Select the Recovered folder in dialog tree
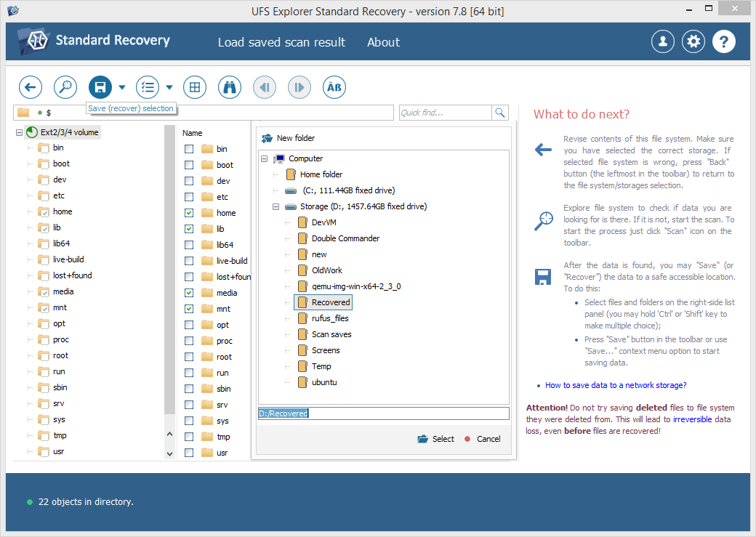The height and width of the screenshot is (537, 756). pos(323,302)
